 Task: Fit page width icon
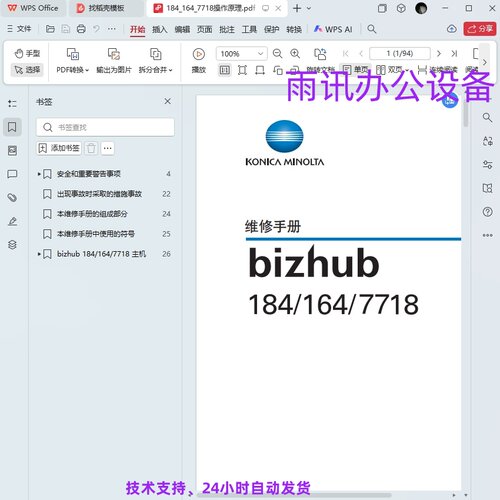point(260,70)
